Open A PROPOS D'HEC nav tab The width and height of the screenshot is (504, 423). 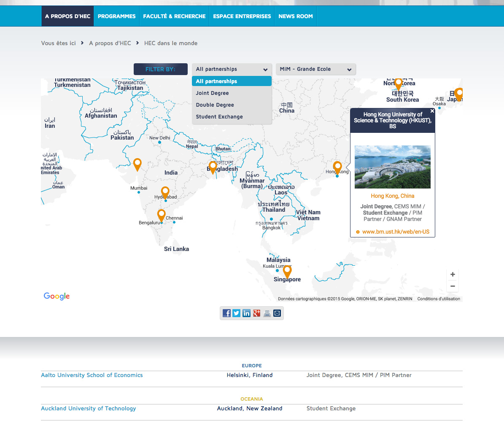(x=67, y=16)
